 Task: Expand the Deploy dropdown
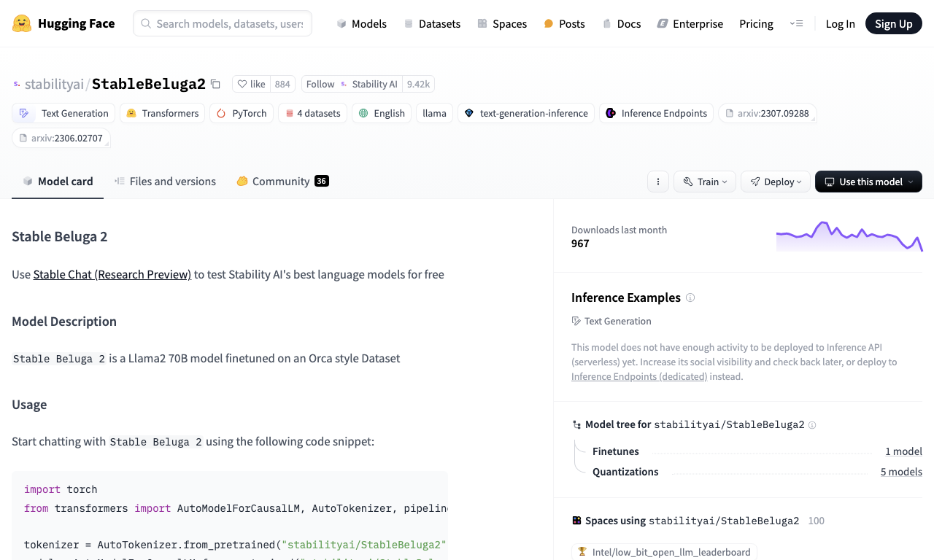coord(776,182)
